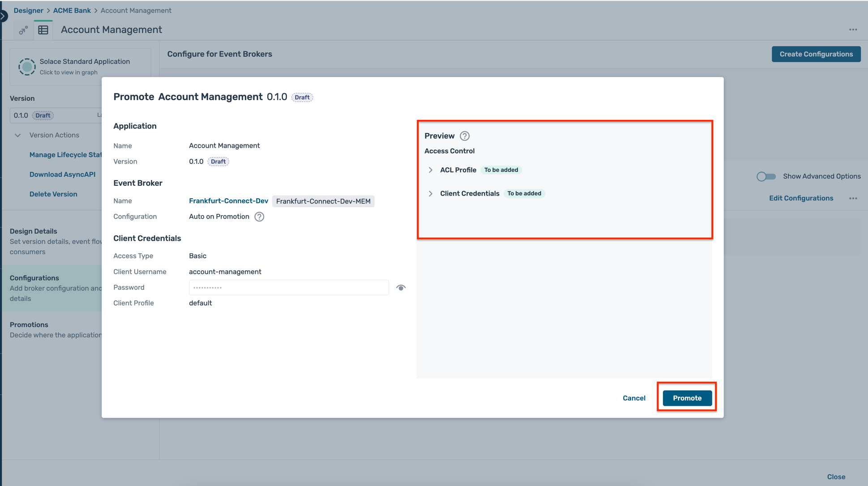Screen dimensions: 868x486
Task: Enable Show Advanced Options
Action: click(x=766, y=176)
